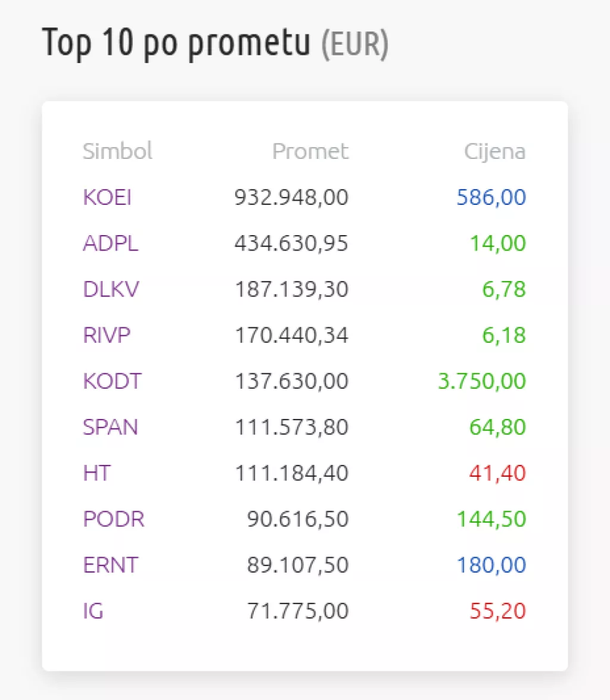
Task: Click the ERNT symbol link
Action: (110, 565)
